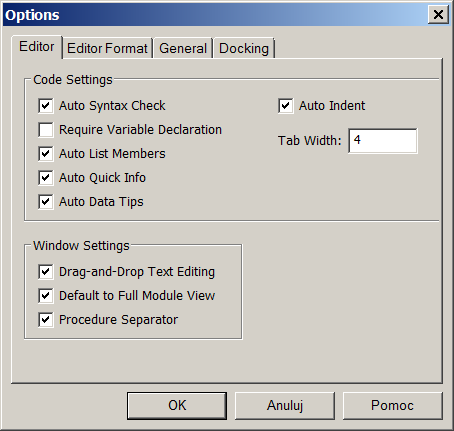
Task: Confirm settings with the OK button
Action: [x=177, y=406]
